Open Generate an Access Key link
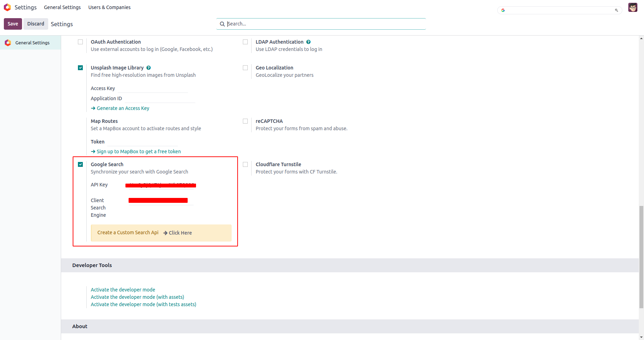 120,108
